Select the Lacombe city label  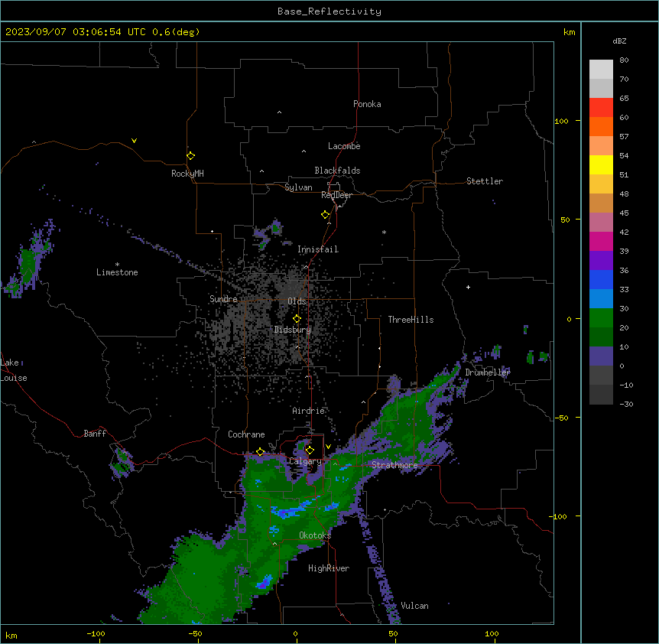[344, 146]
